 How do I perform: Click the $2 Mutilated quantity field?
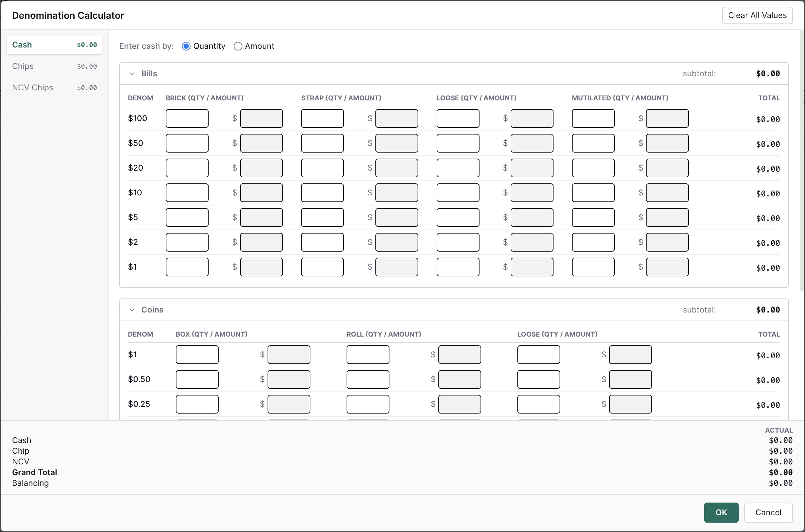593,242
